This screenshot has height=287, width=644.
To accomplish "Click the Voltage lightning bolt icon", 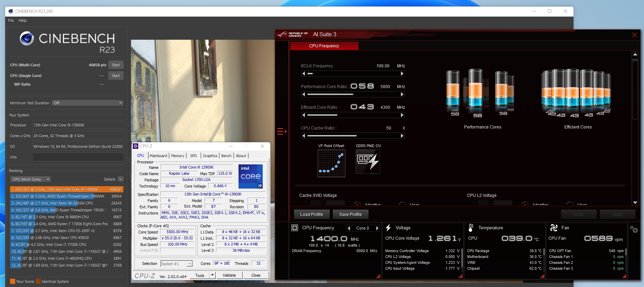I will coord(388,228).
